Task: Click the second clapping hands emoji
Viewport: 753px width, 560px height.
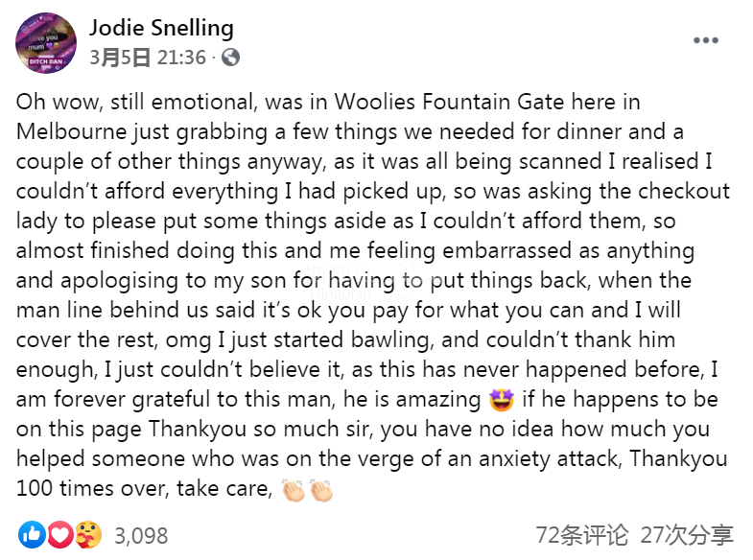Action: tap(321, 489)
